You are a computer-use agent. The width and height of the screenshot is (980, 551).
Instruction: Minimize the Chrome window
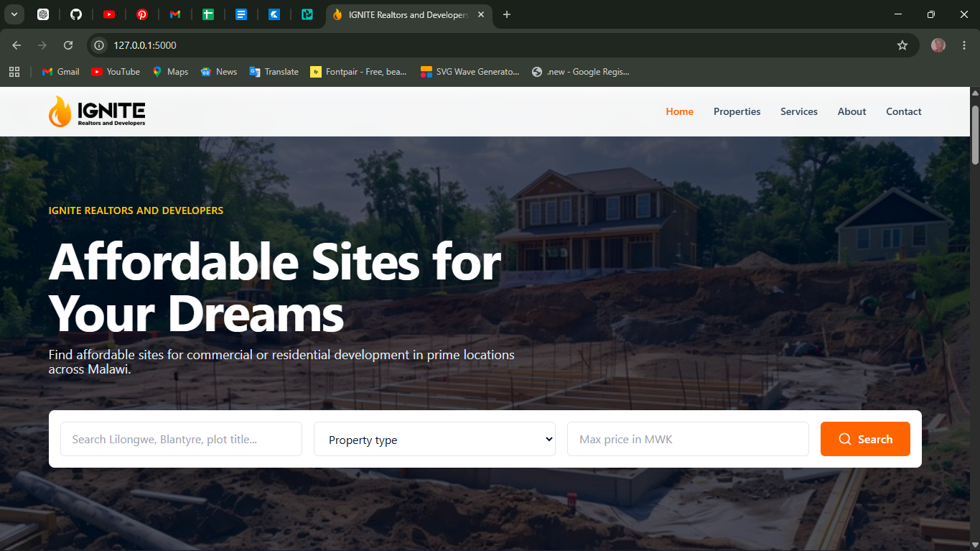(898, 14)
